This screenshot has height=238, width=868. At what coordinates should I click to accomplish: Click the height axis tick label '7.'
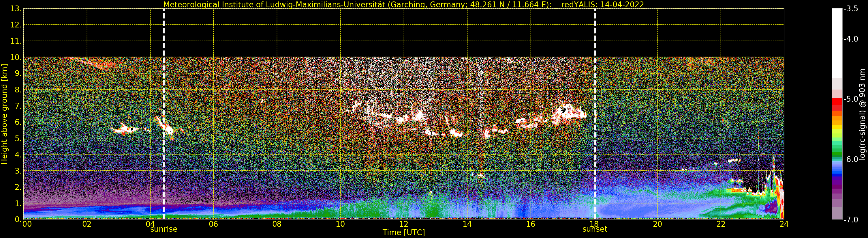pos(18,106)
